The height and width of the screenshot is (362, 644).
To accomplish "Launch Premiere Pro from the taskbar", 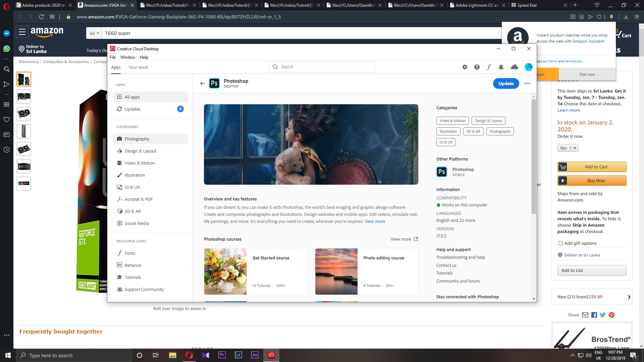I will click(x=222, y=355).
